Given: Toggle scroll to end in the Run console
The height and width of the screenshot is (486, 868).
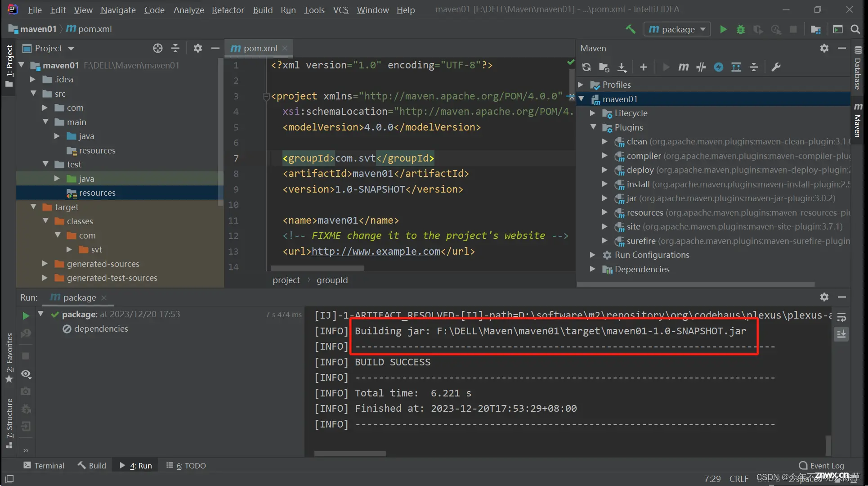Looking at the screenshot, I should [x=841, y=334].
